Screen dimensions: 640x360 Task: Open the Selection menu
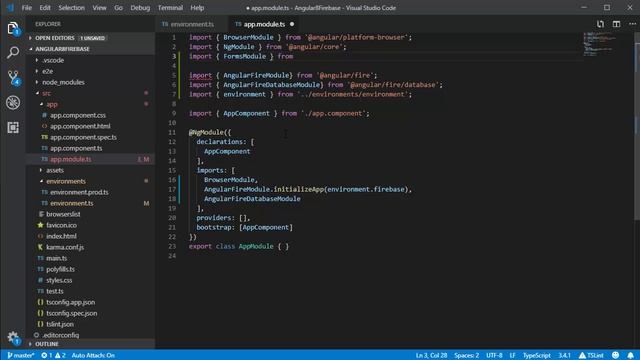[x=71, y=8]
